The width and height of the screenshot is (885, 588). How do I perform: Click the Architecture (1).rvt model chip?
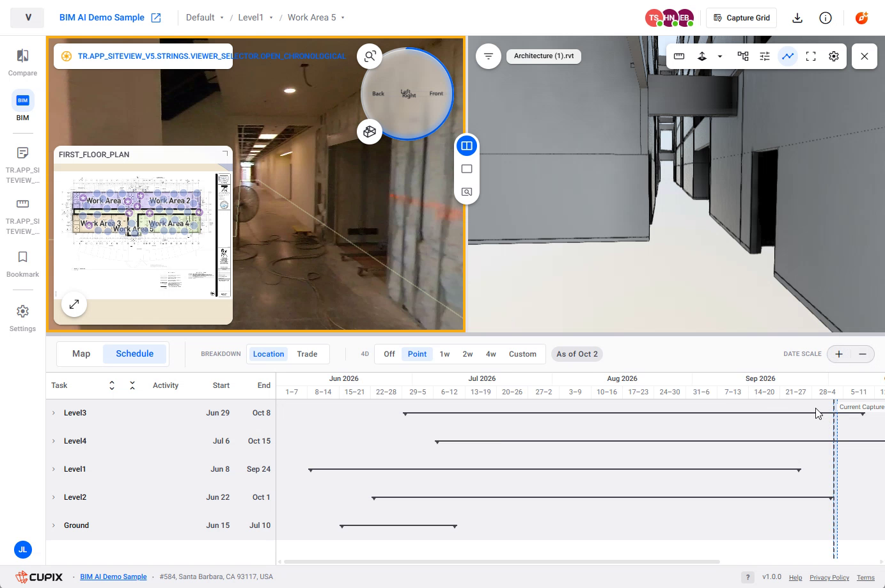[x=544, y=56]
